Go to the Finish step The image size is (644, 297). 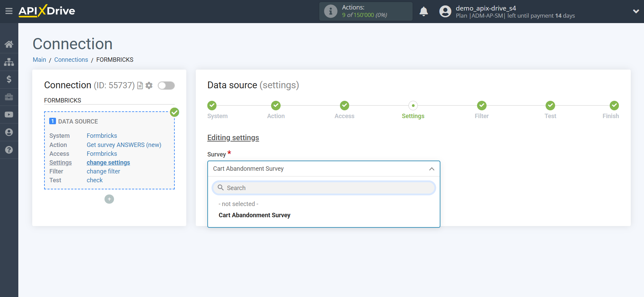(614, 106)
